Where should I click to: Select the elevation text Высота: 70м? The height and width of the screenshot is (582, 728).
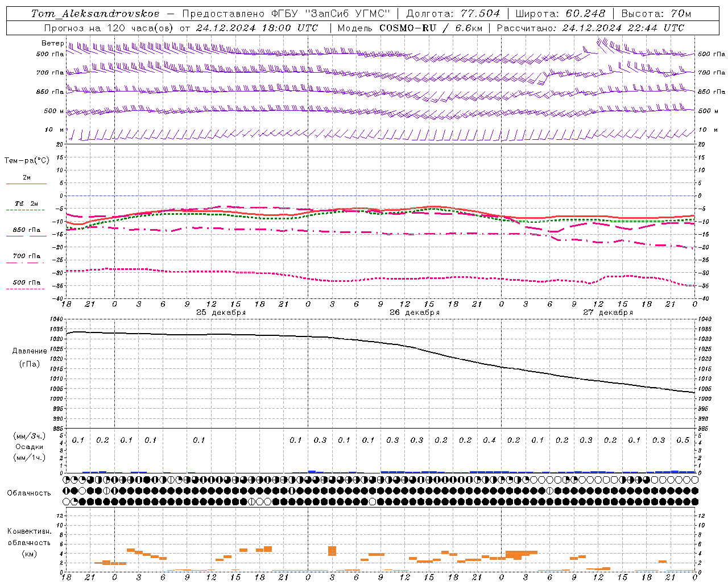[656, 14]
